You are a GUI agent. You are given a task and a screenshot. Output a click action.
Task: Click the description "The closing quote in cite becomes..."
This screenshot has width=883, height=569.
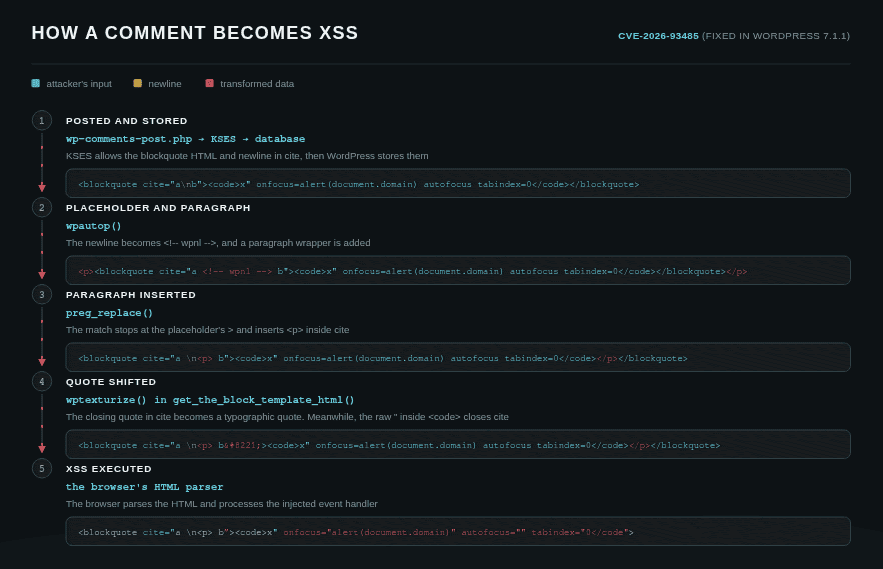tap(287, 417)
